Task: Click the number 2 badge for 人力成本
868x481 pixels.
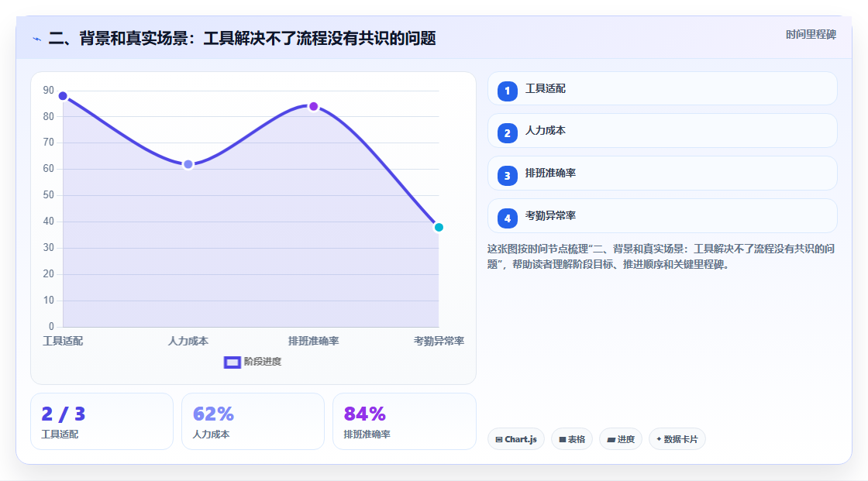Action: click(507, 133)
